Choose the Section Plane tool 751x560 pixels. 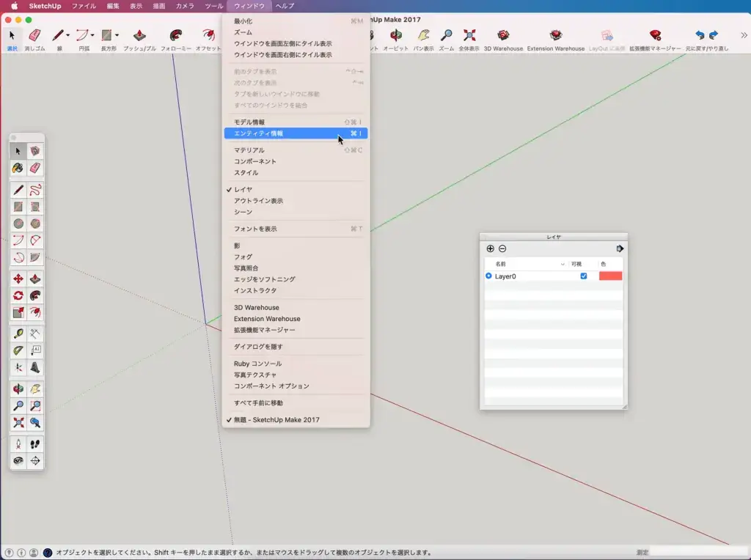coord(35,461)
